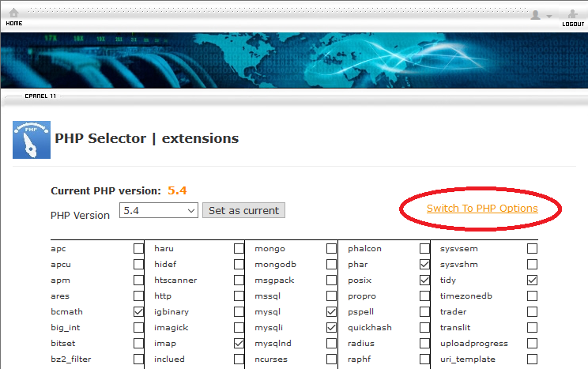This screenshot has height=369, width=588.
Task: Enable the igbinary extension checkbox
Action: (x=239, y=311)
